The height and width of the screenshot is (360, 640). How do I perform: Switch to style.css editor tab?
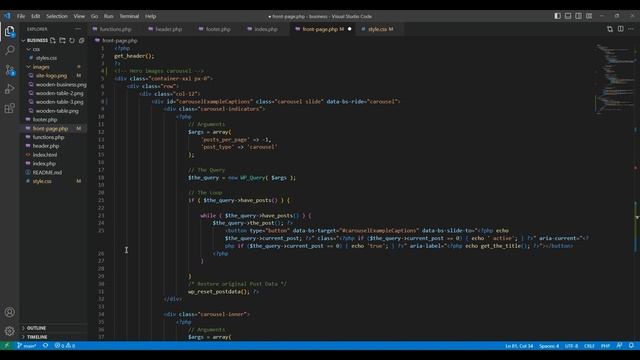point(380,29)
